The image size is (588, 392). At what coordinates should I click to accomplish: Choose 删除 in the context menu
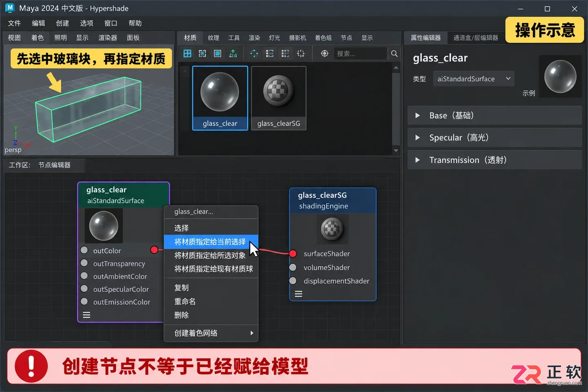[211, 315]
